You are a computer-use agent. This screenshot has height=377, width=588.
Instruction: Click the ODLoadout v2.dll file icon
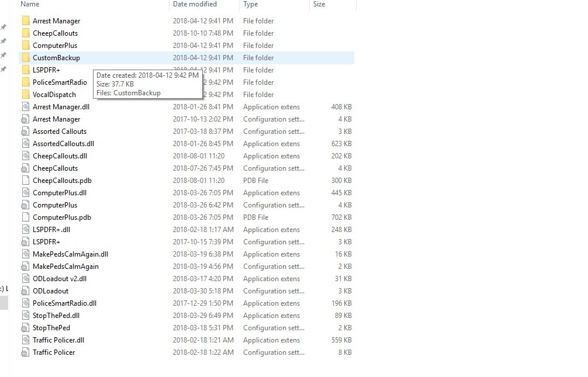point(26,278)
